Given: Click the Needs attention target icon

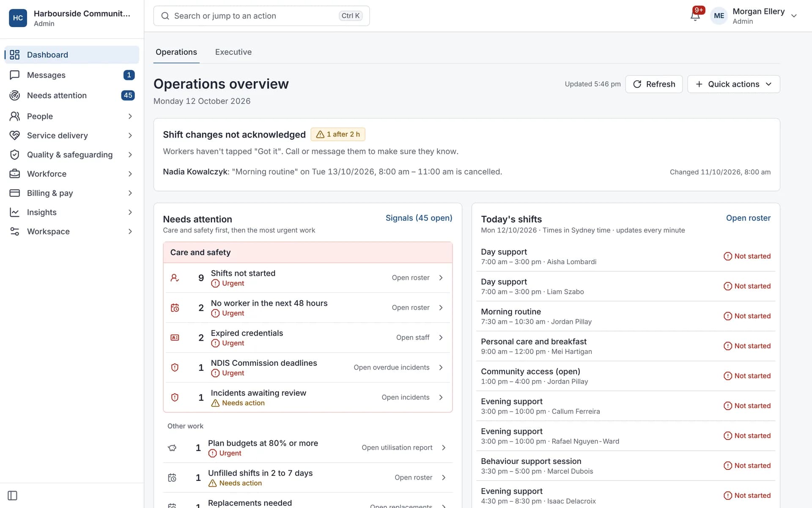Looking at the screenshot, I should (x=15, y=95).
